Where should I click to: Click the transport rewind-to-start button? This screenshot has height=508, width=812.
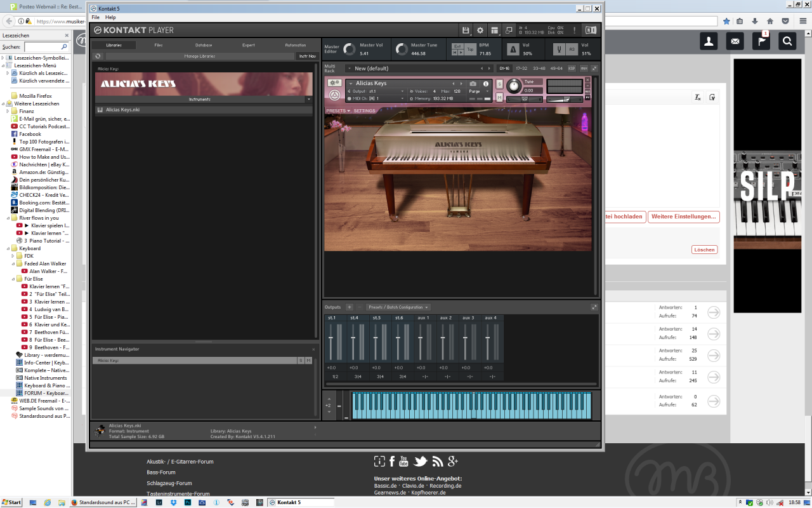coord(454,53)
